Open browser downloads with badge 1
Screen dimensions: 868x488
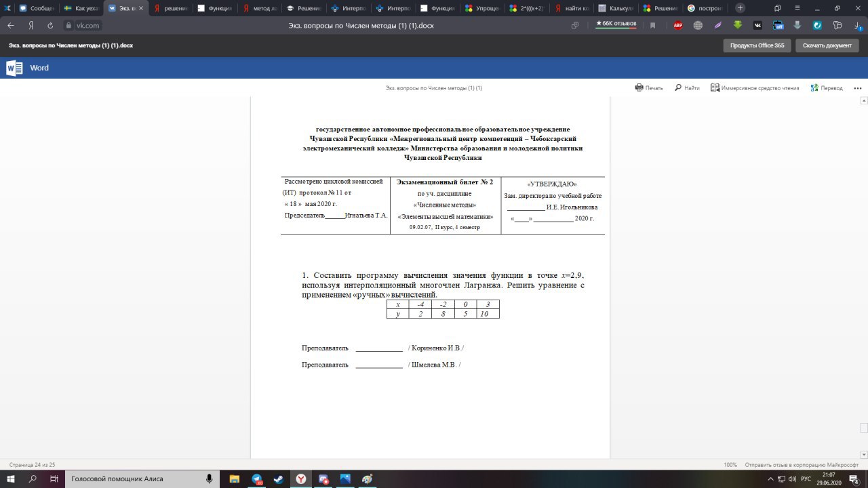click(x=857, y=25)
